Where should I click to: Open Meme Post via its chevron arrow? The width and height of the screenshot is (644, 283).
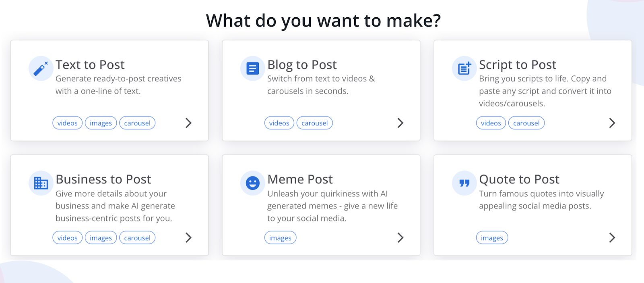click(x=400, y=238)
